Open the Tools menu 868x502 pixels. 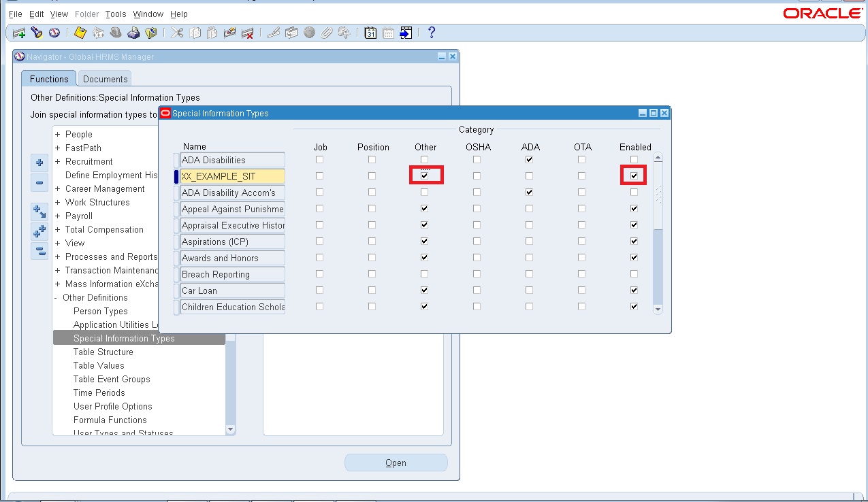115,14
